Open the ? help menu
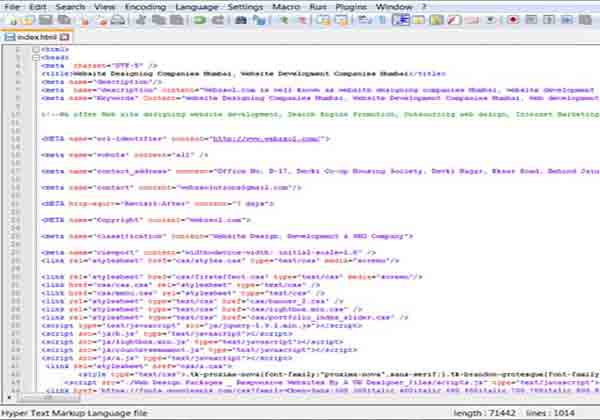 coord(424,7)
